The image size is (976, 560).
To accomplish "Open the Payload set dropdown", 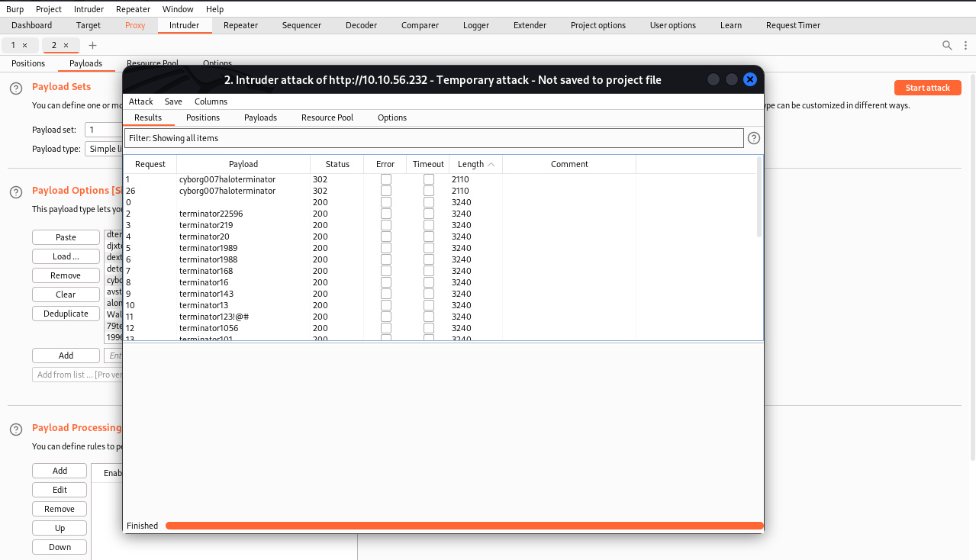I will pyautogui.click(x=104, y=130).
